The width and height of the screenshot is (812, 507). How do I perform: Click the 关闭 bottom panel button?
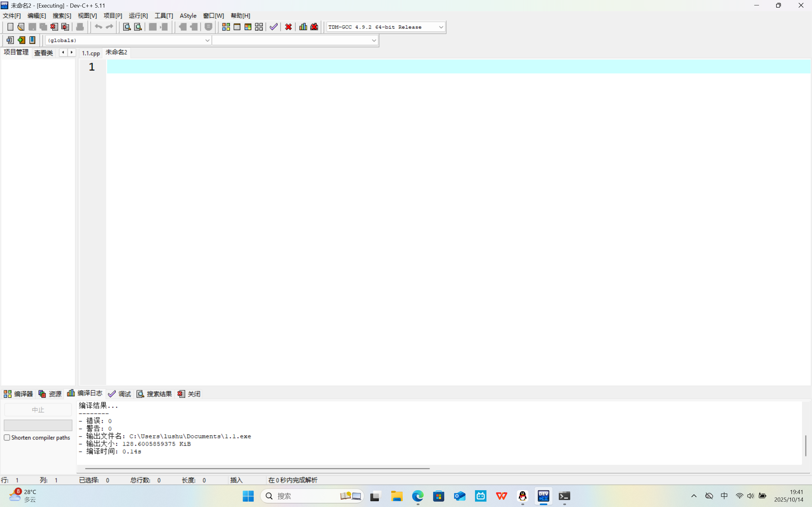pyautogui.click(x=189, y=394)
